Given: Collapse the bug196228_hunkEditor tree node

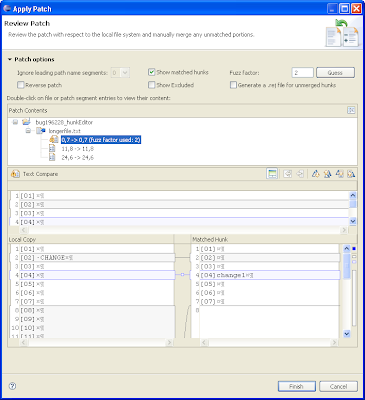Looking at the screenshot, I should [15, 122].
